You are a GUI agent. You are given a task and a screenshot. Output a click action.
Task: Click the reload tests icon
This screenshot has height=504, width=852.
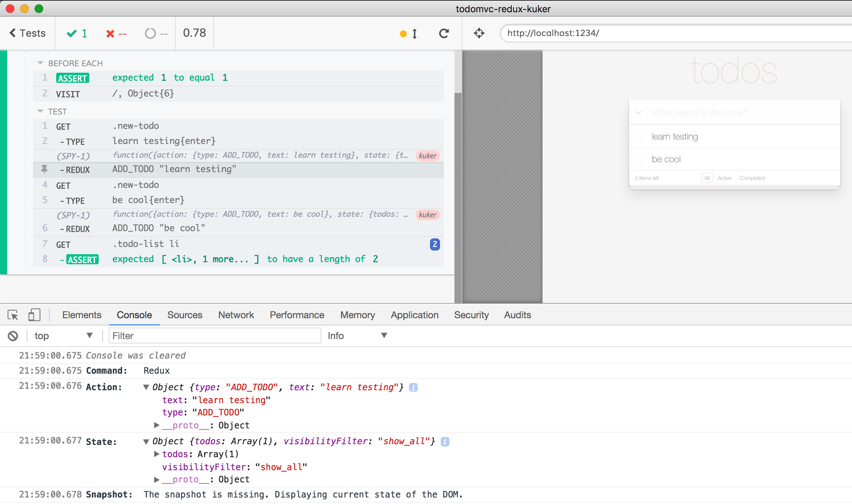coord(444,33)
